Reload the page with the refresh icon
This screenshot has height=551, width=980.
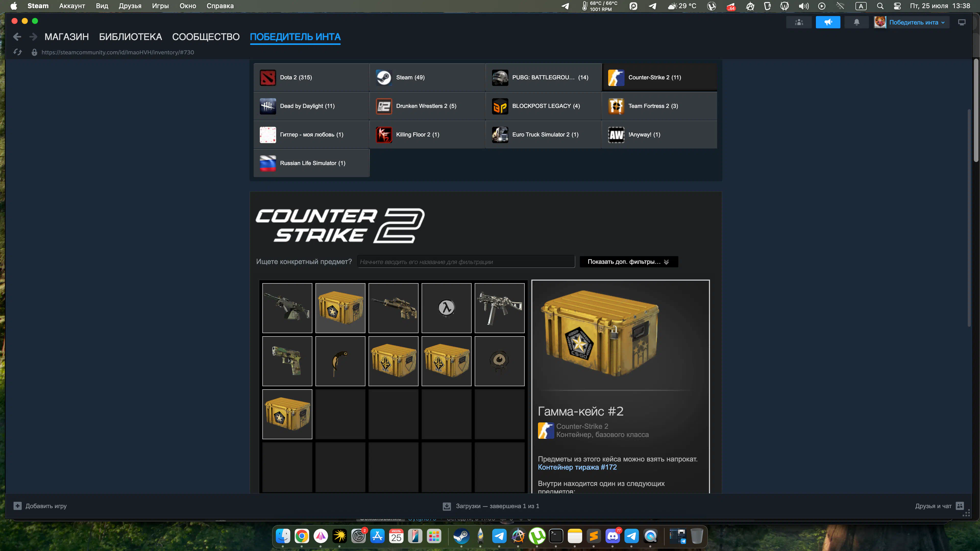click(18, 52)
